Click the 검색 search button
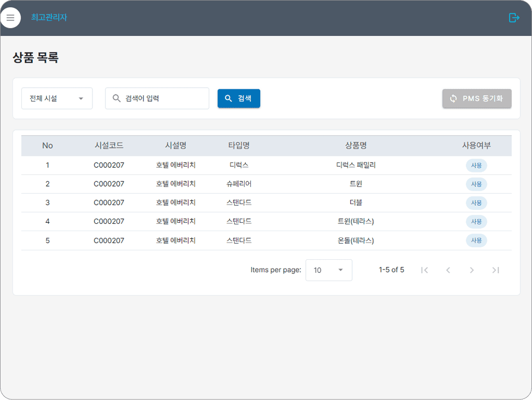 coord(239,98)
